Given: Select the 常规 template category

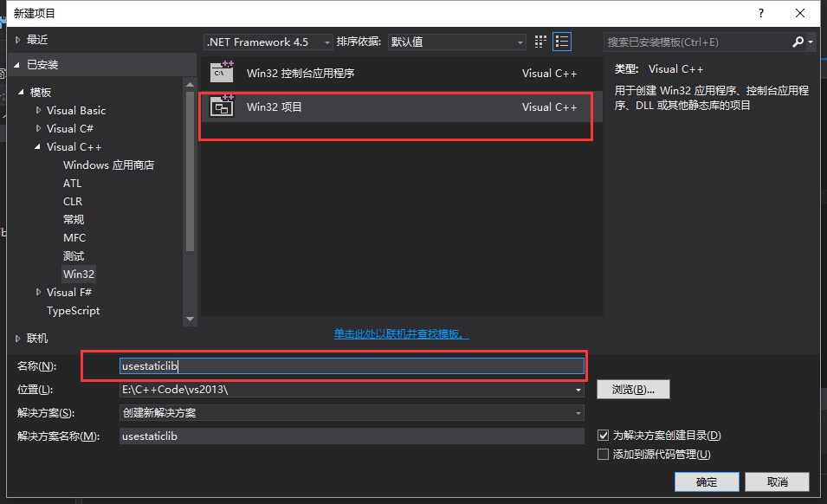Looking at the screenshot, I should pyautogui.click(x=74, y=219).
